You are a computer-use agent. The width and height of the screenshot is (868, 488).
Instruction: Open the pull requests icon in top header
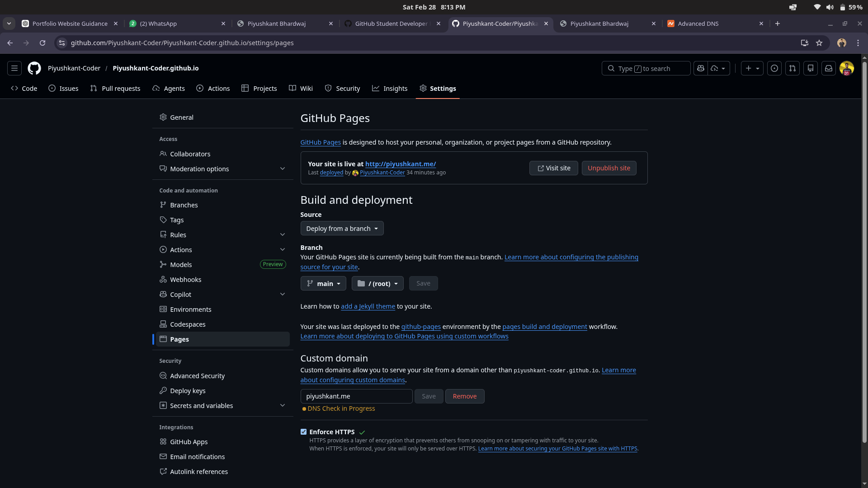tap(793, 68)
